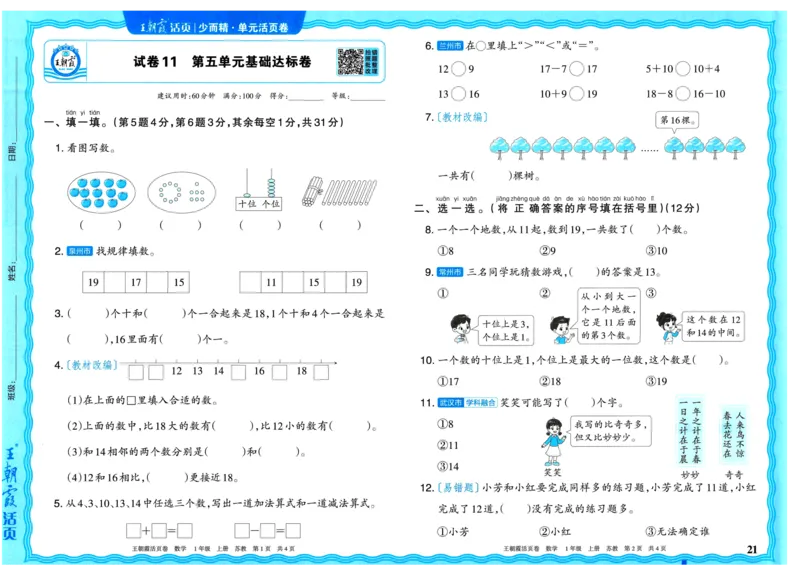Click the circle between 12 and 9
Viewport: 800px width, 566px height.
click(459, 68)
